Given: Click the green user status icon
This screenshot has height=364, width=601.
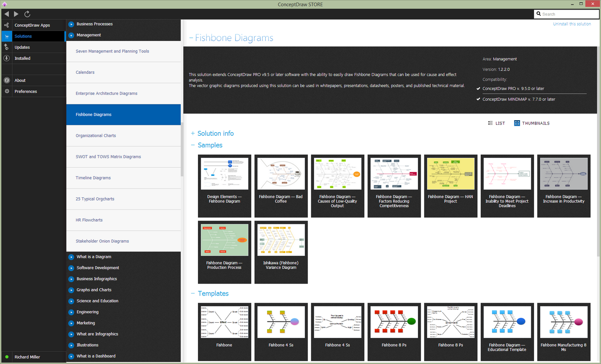Looking at the screenshot, I should pyautogui.click(x=7, y=357).
